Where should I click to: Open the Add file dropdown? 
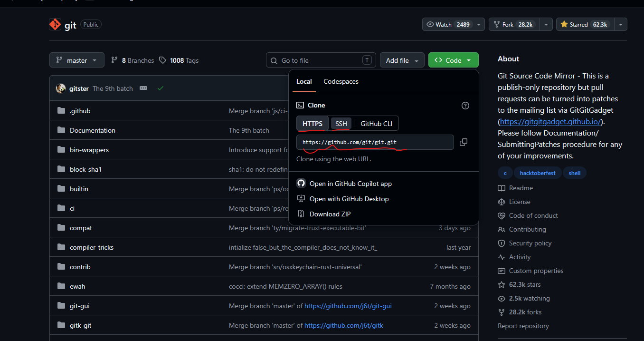(x=402, y=60)
